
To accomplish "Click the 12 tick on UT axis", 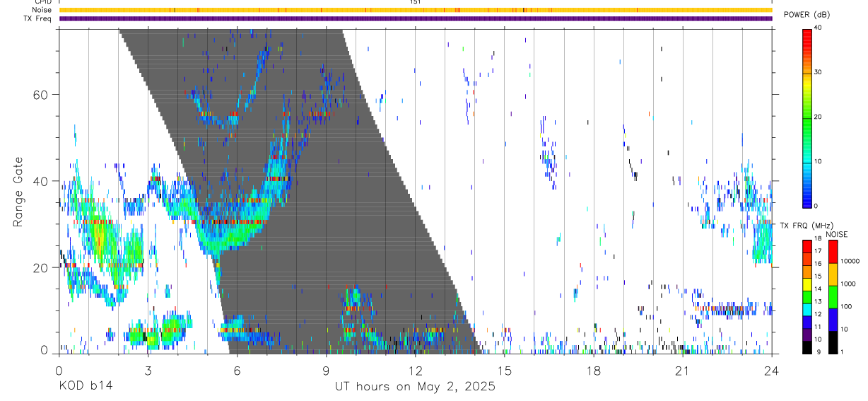I will 416,370.
